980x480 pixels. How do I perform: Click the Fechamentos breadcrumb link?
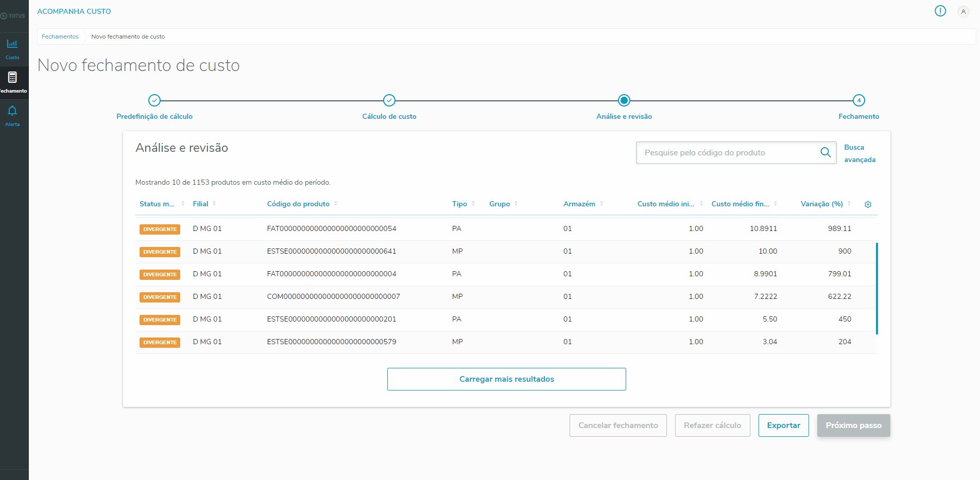point(60,37)
